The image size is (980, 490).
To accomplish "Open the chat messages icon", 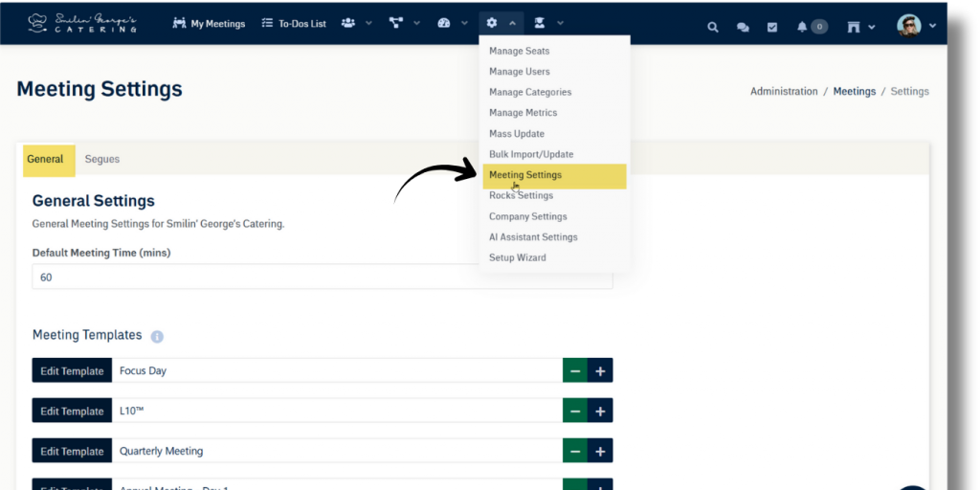I will (x=742, y=27).
